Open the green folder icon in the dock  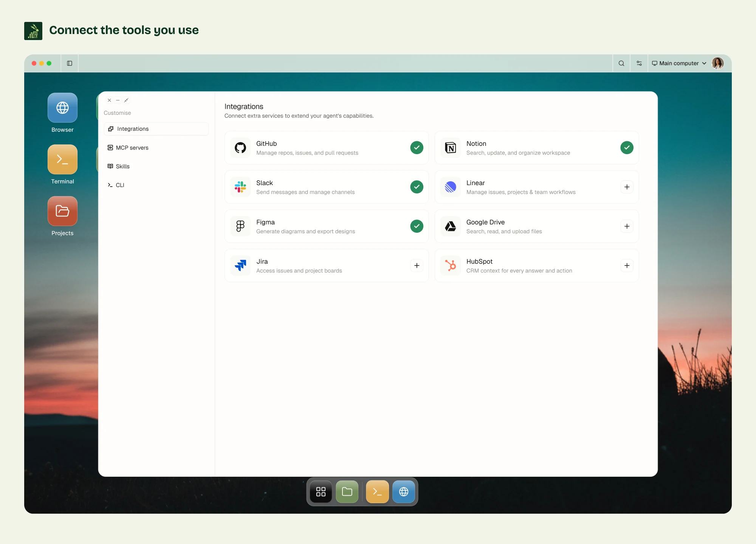[347, 491]
